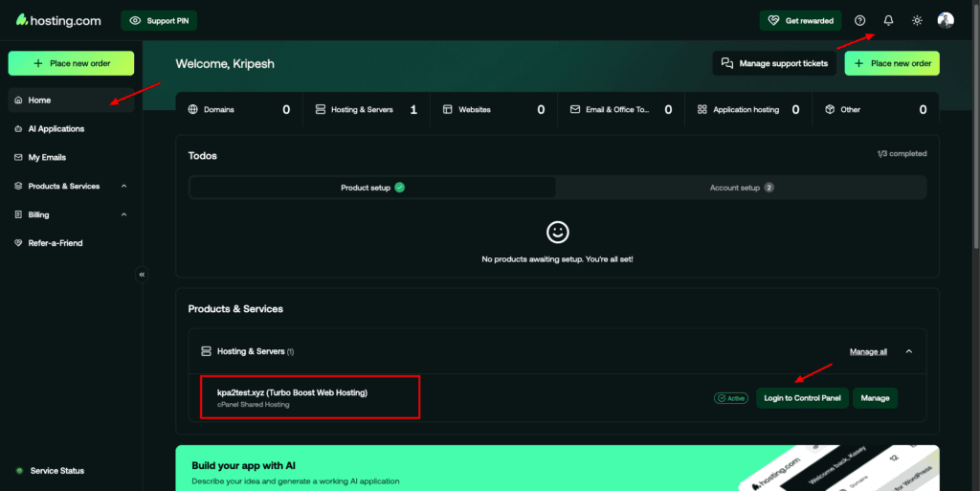Click the Refer-a-Friend heart icon

[18, 243]
